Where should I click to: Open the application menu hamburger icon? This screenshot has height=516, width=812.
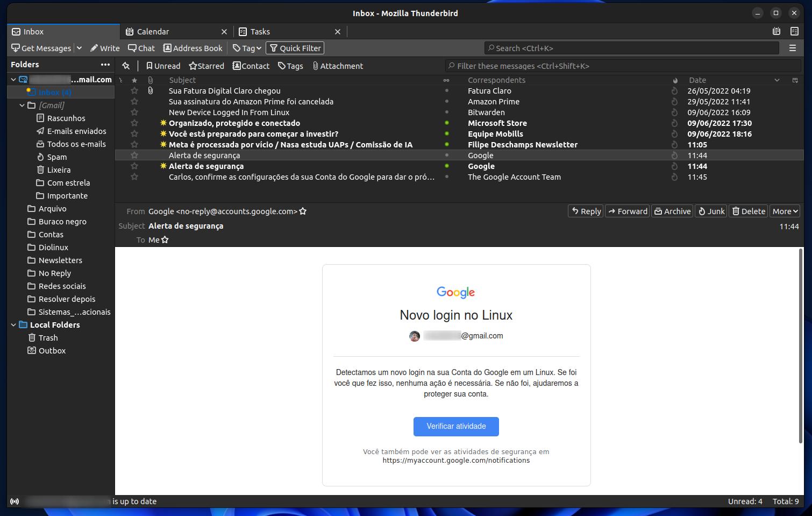(792, 48)
